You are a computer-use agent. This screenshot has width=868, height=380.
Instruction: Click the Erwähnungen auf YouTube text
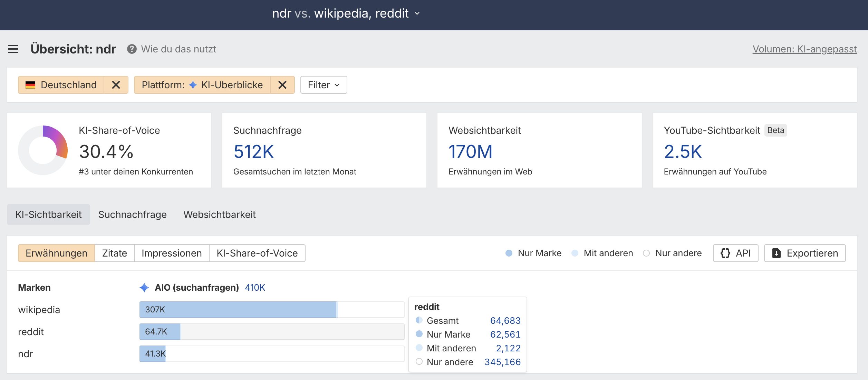[715, 172]
